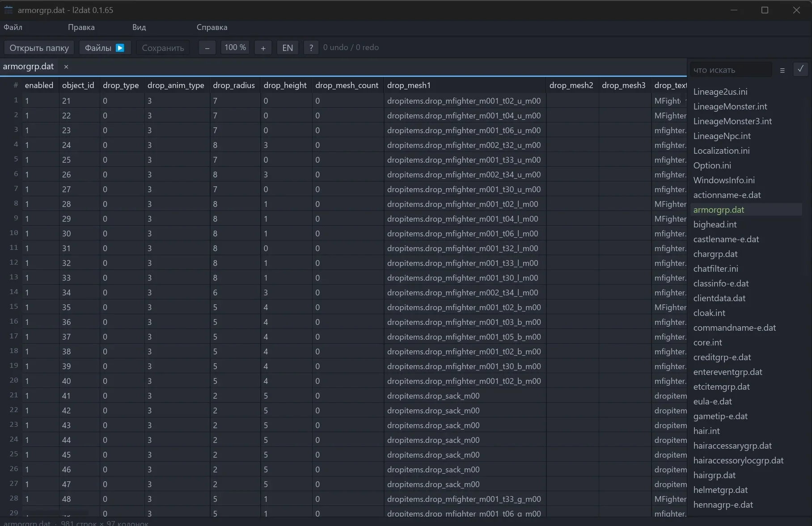Image resolution: width=812 pixels, height=526 pixels.
Task: Focus the 'что искать' search field
Action: click(x=731, y=70)
